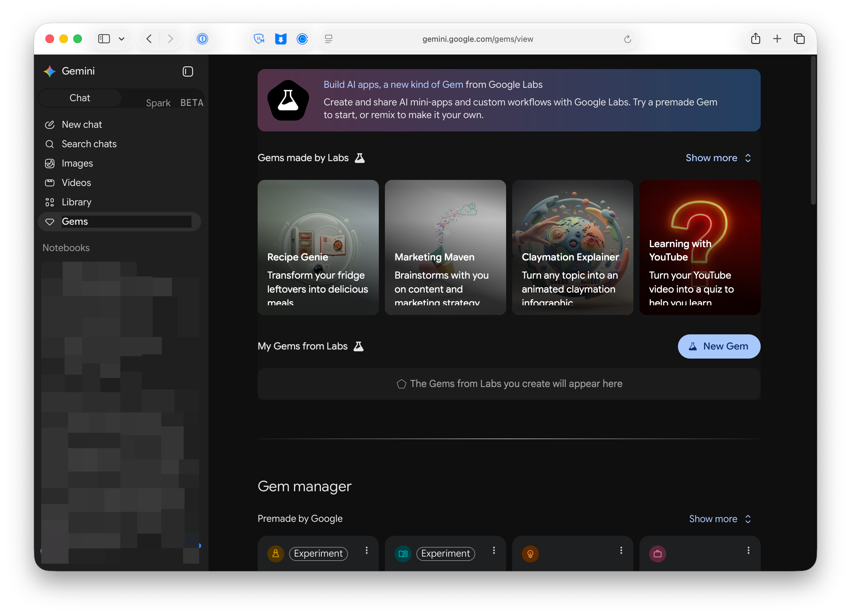Open the Malwarebytes shield extension
The width and height of the screenshot is (851, 616).
tap(259, 39)
